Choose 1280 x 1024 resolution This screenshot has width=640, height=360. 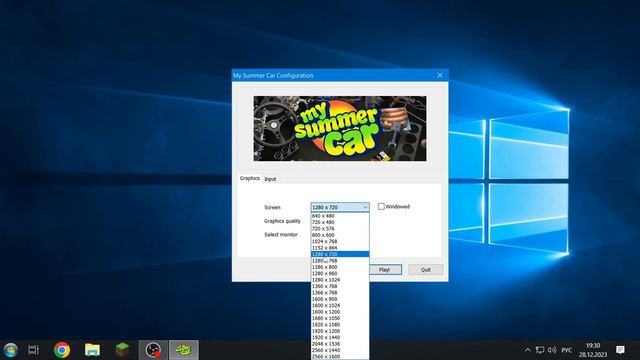pyautogui.click(x=340, y=280)
